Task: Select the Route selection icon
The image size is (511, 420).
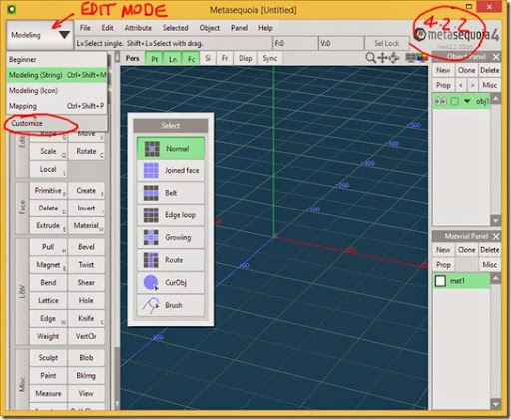Action: pos(151,260)
